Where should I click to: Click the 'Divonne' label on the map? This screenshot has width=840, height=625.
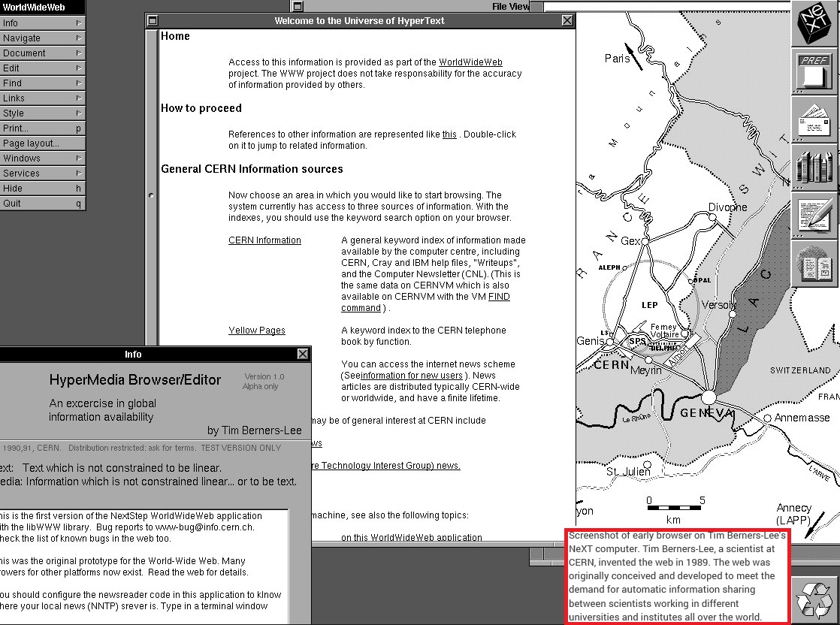[727, 207]
